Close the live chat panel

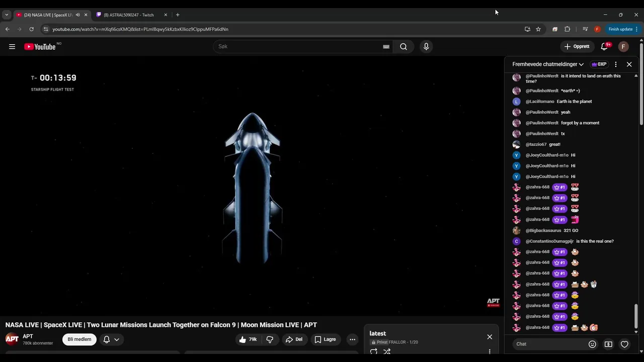[629, 64]
